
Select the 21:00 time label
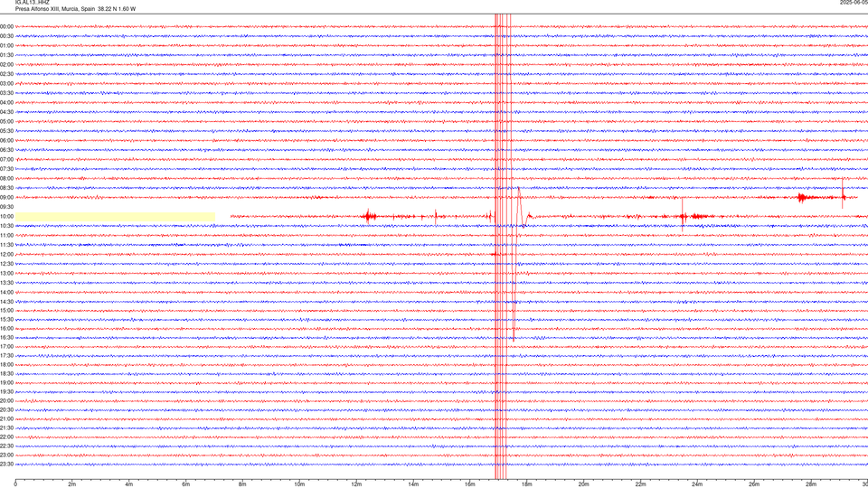pos(6,419)
